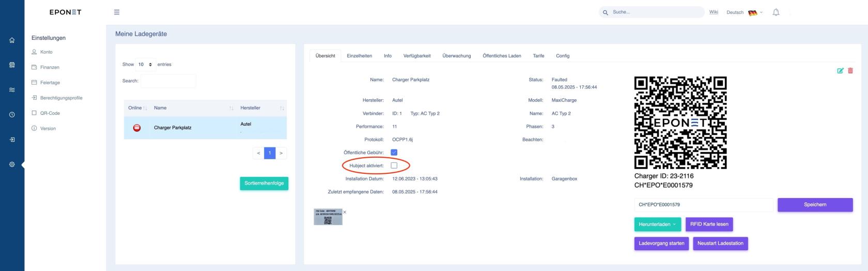
Task: Click Ladevorgang starten button
Action: point(662,244)
